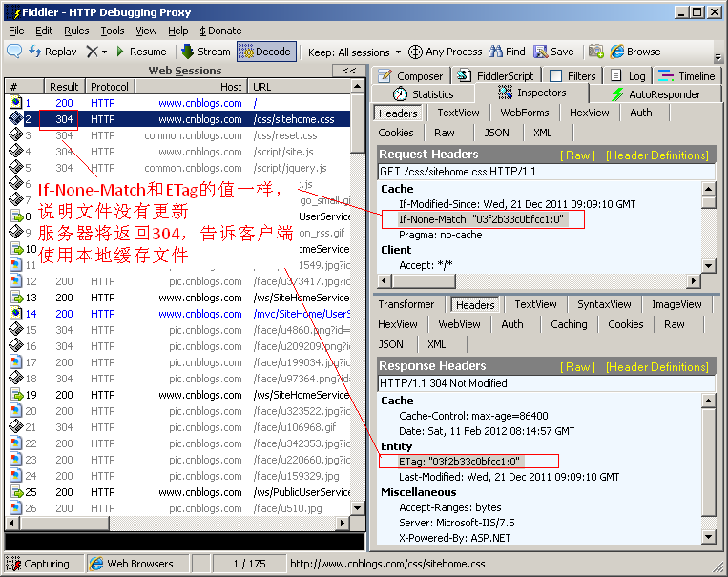Viewport: 728px width, 577px height.
Task: Click the Remove X icon in toolbar
Action: (92, 52)
